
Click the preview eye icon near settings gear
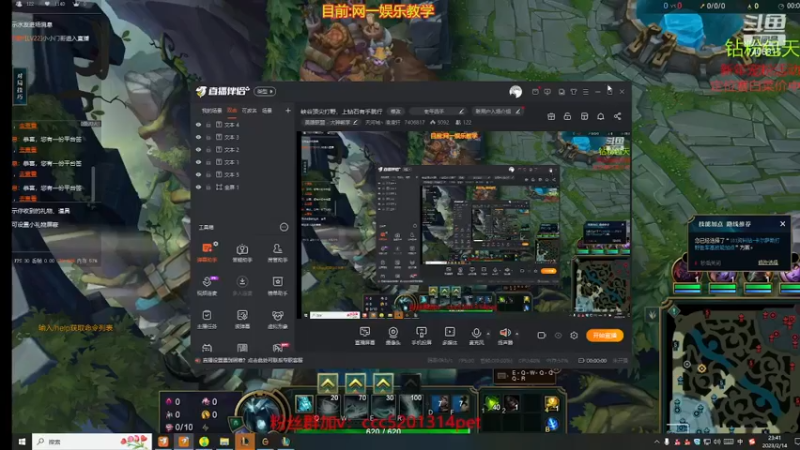[558, 335]
